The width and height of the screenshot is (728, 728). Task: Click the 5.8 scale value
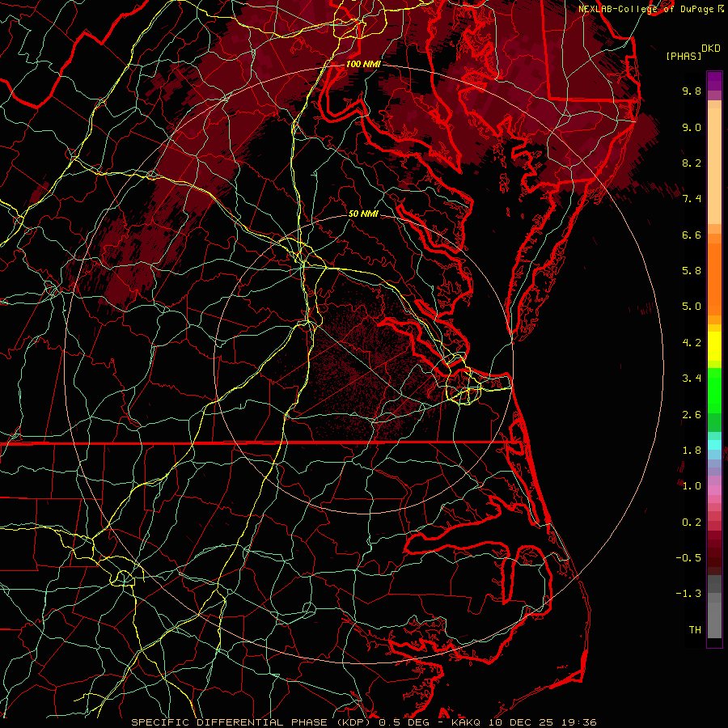point(692,271)
